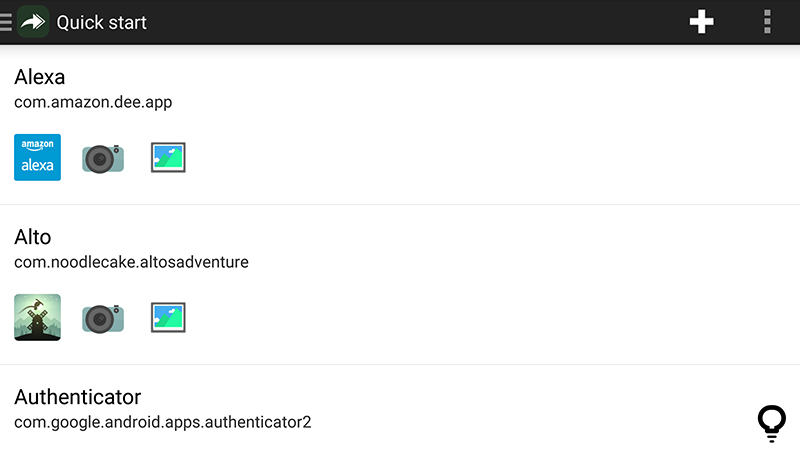This screenshot has height=450, width=800.
Task: Open the Alto entry title
Action: pos(33,237)
